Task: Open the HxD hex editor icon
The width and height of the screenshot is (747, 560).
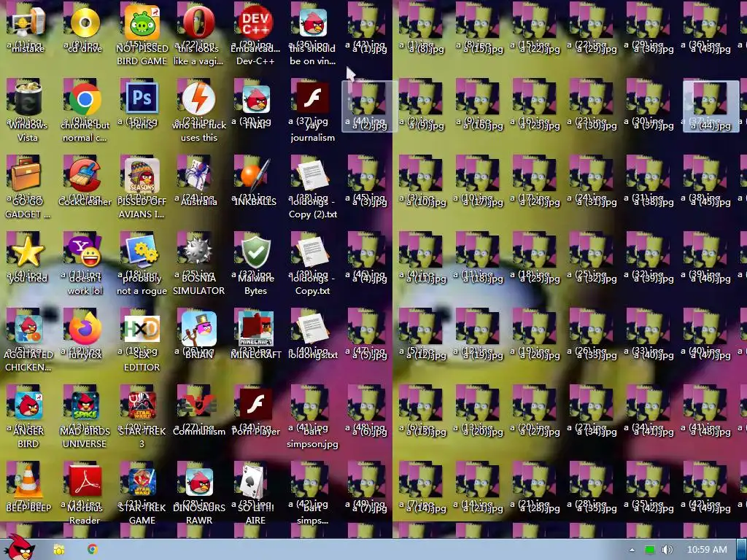Action: tap(142, 329)
